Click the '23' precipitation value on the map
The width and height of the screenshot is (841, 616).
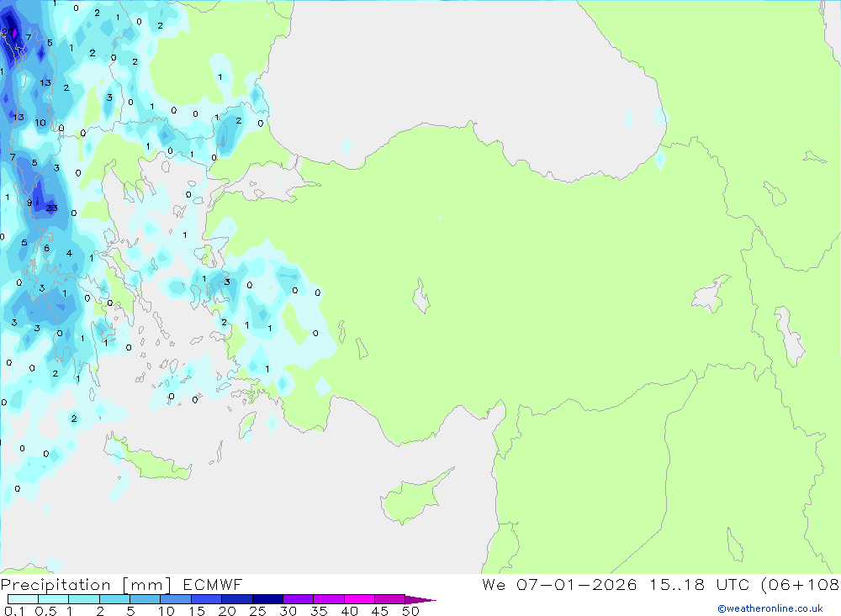[x=51, y=208]
